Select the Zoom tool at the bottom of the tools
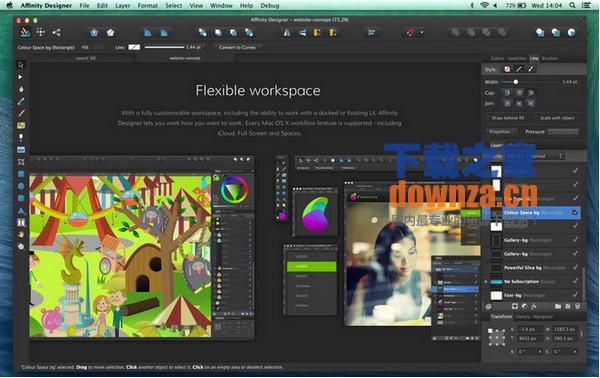The image size is (600, 378). pyautogui.click(x=21, y=246)
